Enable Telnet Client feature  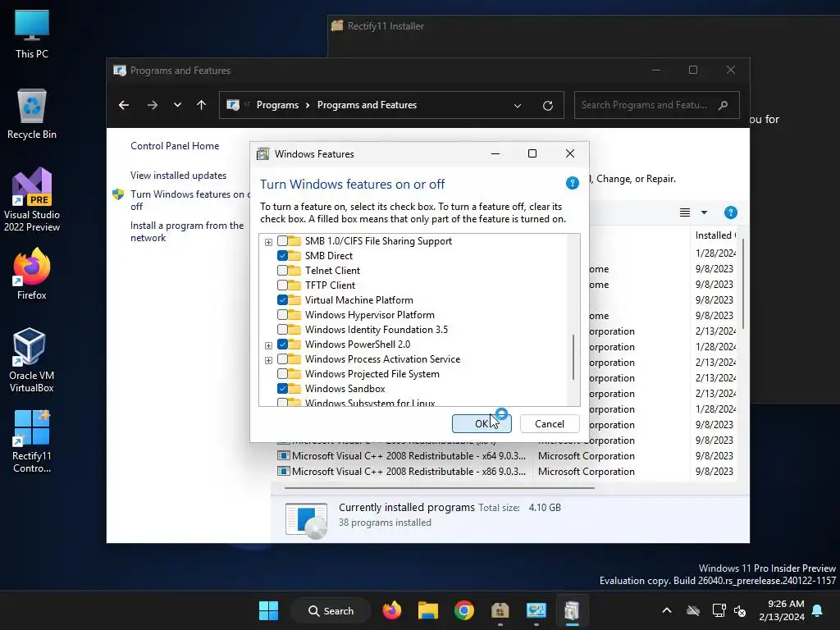point(282,271)
